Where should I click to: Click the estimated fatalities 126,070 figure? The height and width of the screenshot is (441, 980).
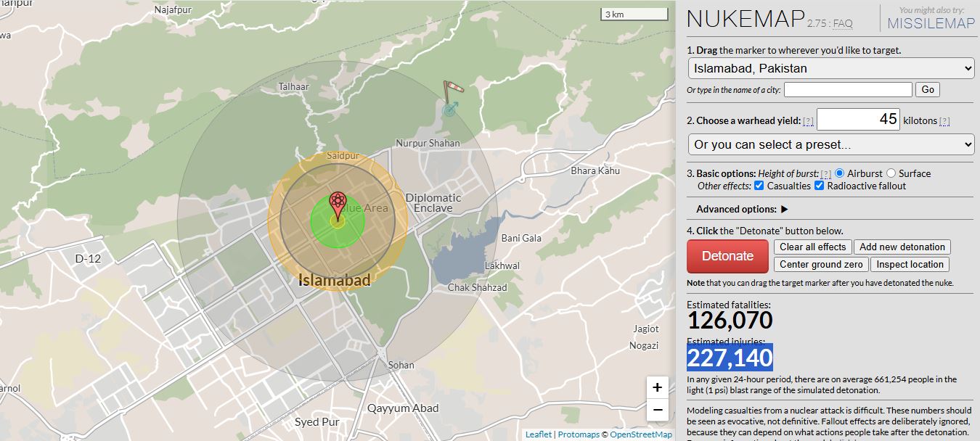pyautogui.click(x=730, y=320)
